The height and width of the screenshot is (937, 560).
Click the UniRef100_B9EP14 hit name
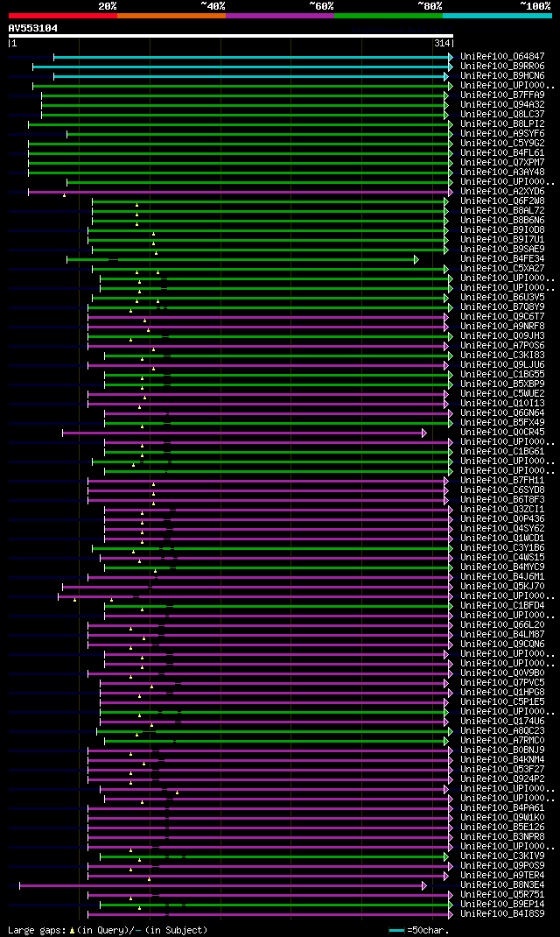tap(502, 904)
